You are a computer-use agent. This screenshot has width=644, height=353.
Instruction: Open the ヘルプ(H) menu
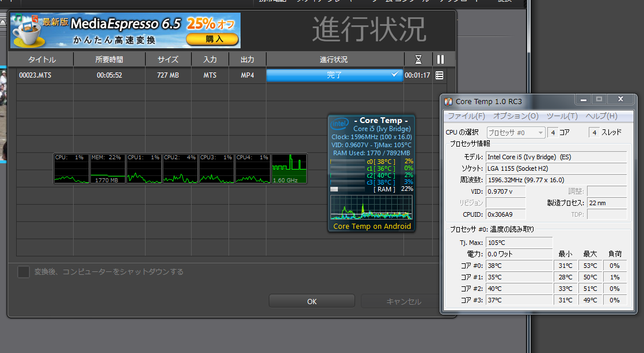pyautogui.click(x=601, y=116)
